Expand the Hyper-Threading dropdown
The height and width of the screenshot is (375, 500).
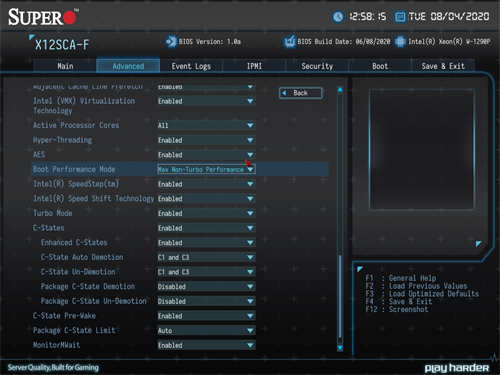point(206,140)
